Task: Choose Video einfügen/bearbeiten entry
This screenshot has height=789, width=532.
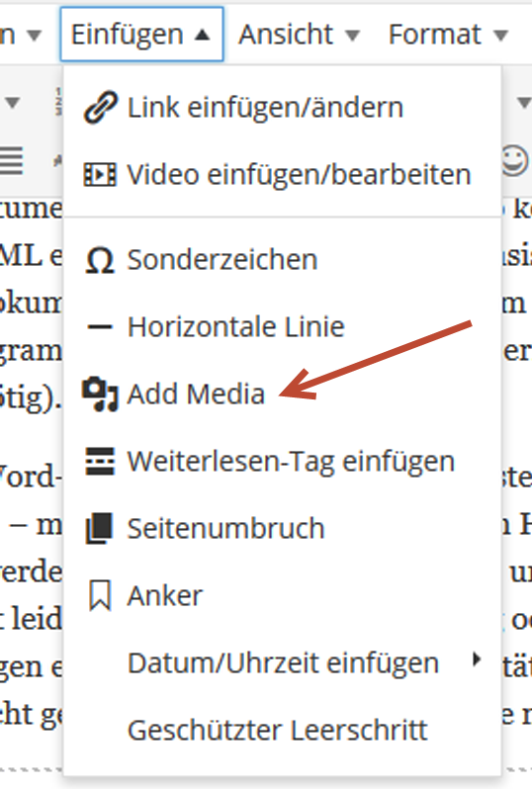Action: pyautogui.click(x=282, y=175)
